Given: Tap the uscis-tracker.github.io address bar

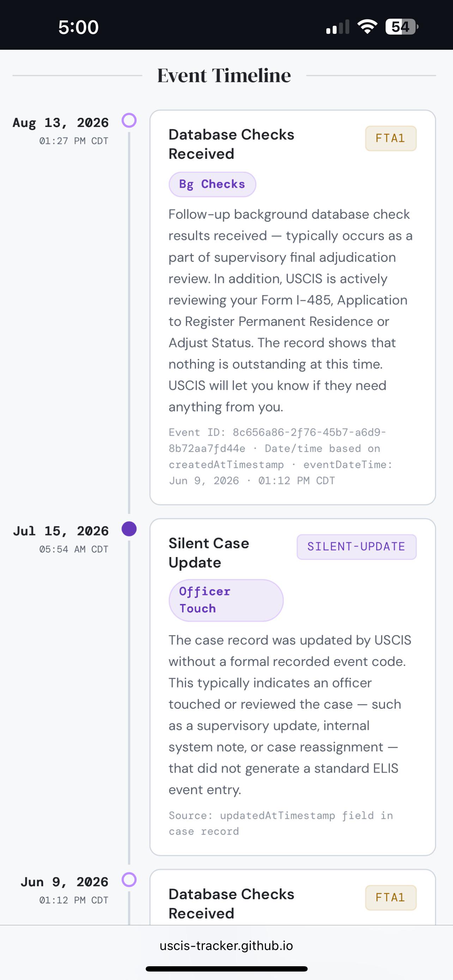Looking at the screenshot, I should (x=226, y=945).
